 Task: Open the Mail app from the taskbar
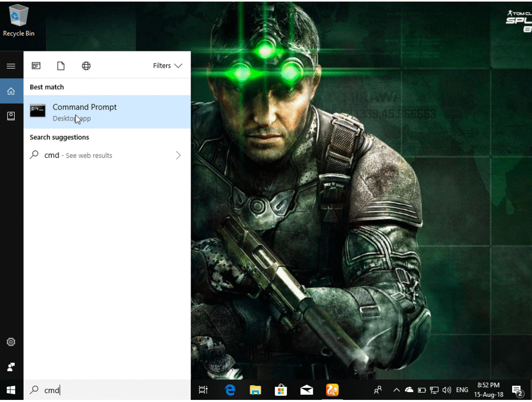point(307,390)
